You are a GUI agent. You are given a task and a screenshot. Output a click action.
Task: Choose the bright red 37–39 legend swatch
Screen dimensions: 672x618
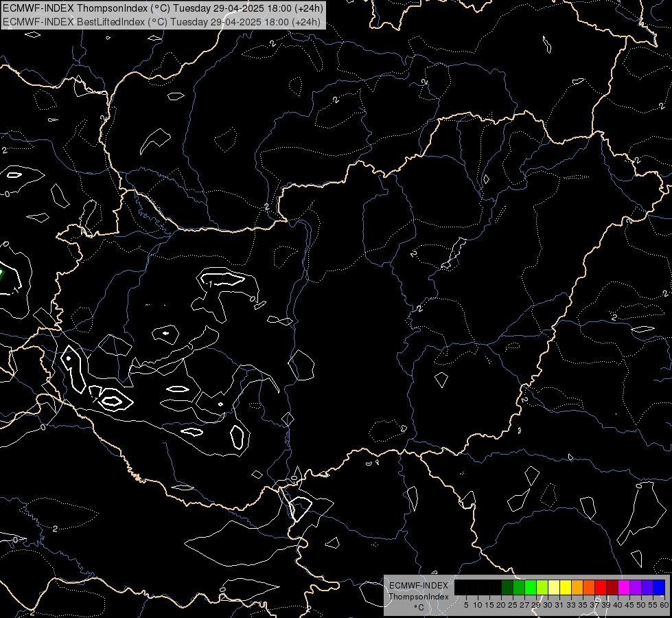(x=601, y=587)
